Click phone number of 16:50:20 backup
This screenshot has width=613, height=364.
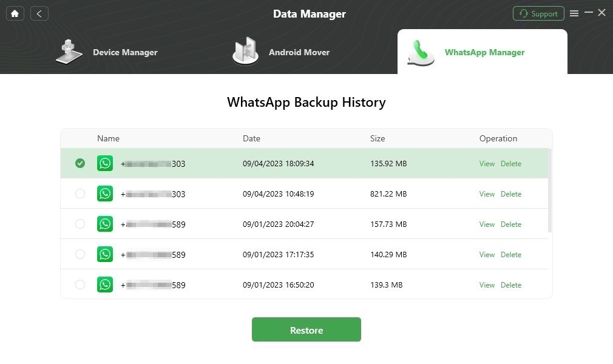click(153, 285)
